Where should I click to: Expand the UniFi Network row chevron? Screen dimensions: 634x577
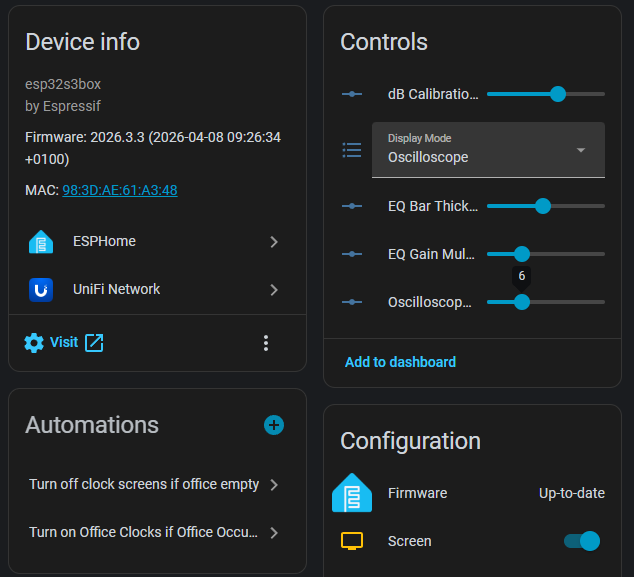(x=274, y=289)
